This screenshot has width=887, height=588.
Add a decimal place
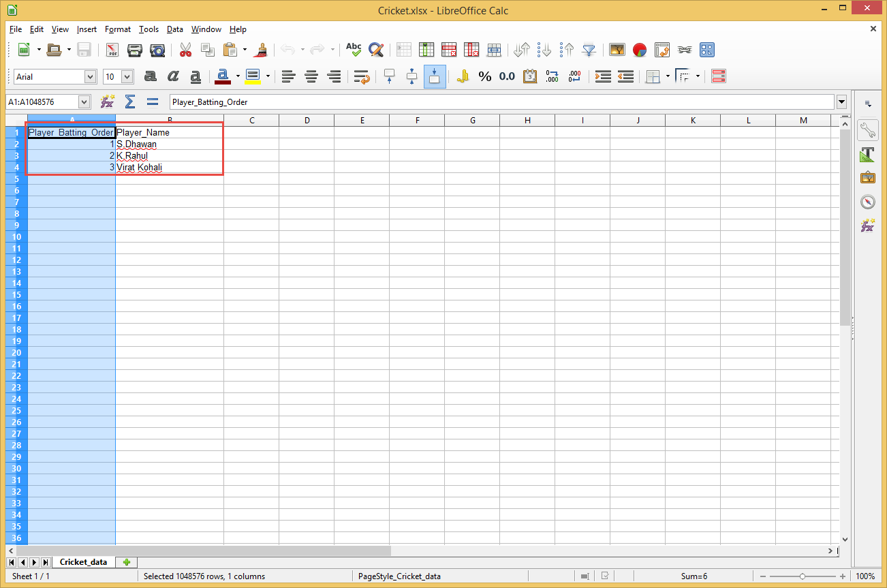[553, 76]
